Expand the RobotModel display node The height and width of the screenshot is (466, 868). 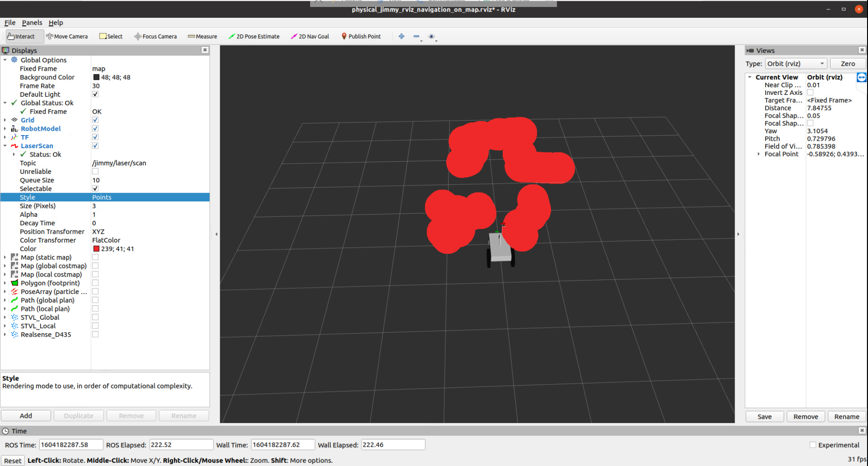pos(5,129)
